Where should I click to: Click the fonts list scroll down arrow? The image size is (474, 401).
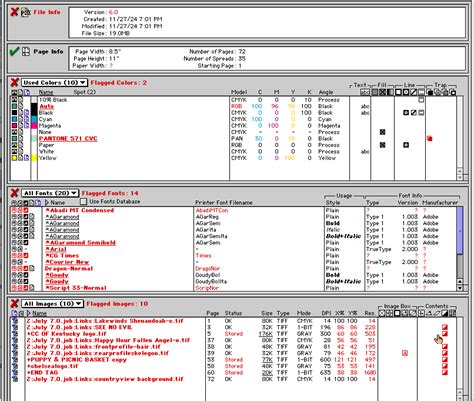[x=460, y=288]
